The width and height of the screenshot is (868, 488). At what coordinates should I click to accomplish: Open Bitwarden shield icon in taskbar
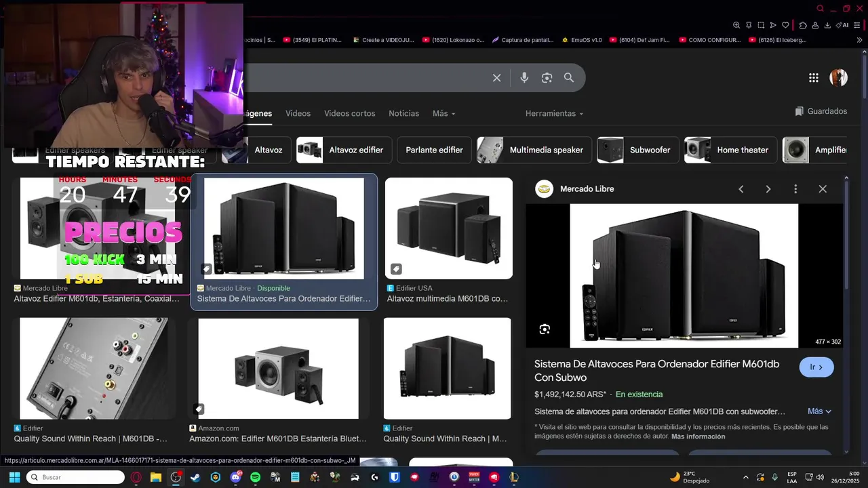[395, 477]
